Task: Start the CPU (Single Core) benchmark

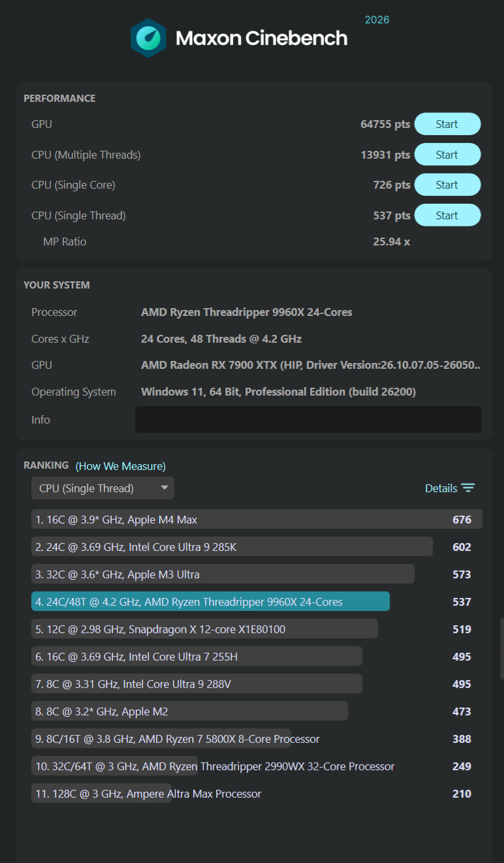Action: (447, 185)
